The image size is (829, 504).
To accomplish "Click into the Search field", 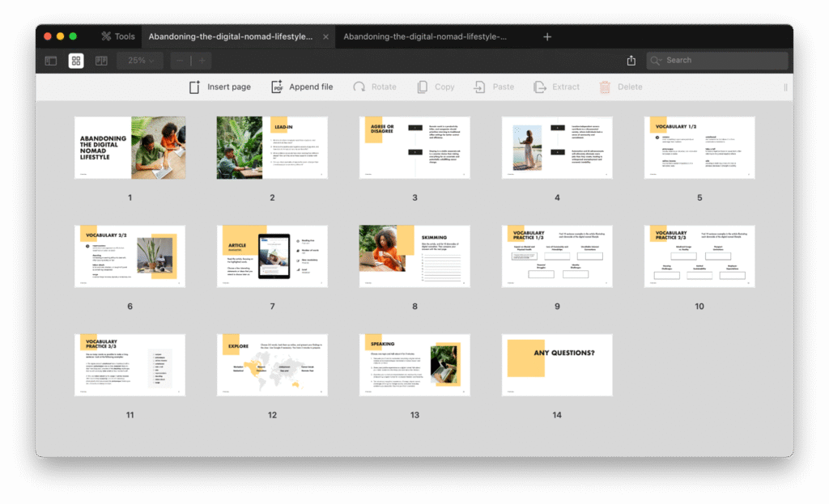I will point(721,61).
